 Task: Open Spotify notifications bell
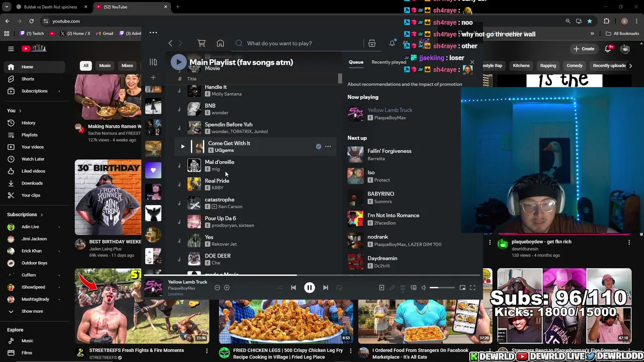point(392,43)
